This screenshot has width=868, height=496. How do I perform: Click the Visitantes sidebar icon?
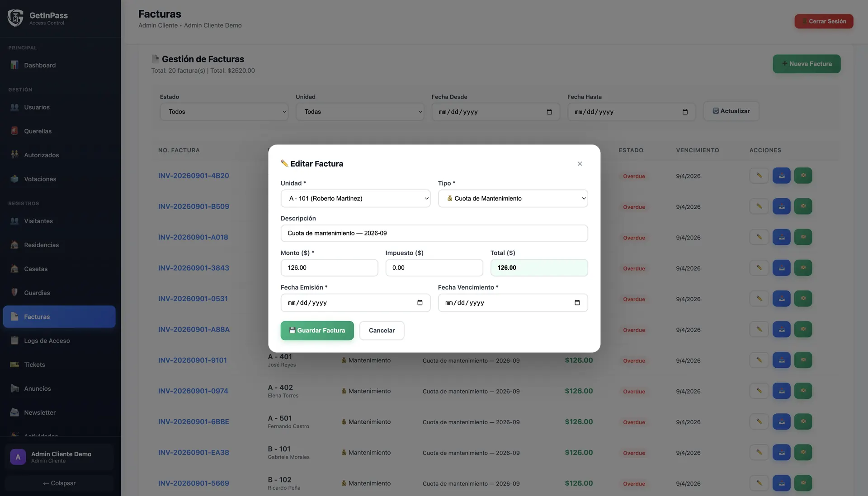tap(14, 220)
